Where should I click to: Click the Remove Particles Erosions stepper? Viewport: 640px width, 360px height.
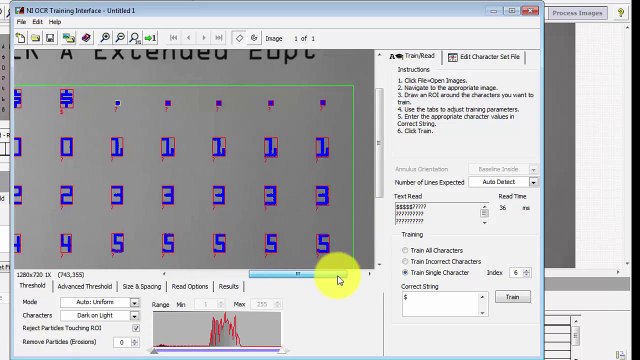(x=135, y=342)
